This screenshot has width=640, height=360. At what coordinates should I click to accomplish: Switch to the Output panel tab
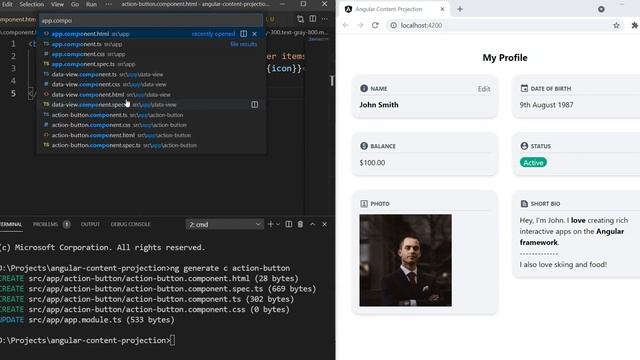(x=90, y=224)
